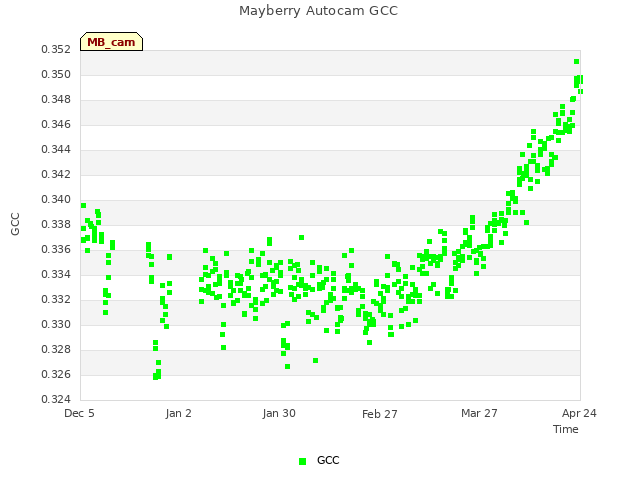Image resolution: width=640 pixels, height=480 pixels.
Task: Click the GCC y-axis title
Action: (15, 224)
